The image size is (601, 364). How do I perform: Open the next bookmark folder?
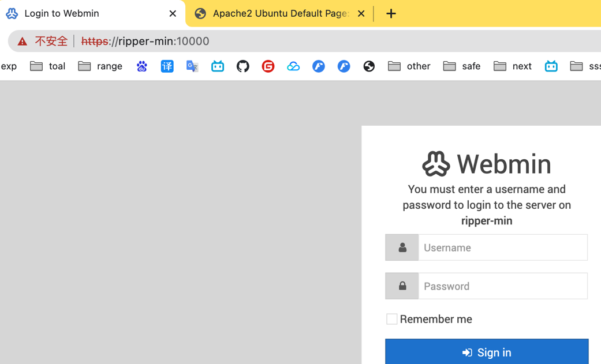pyautogui.click(x=513, y=66)
